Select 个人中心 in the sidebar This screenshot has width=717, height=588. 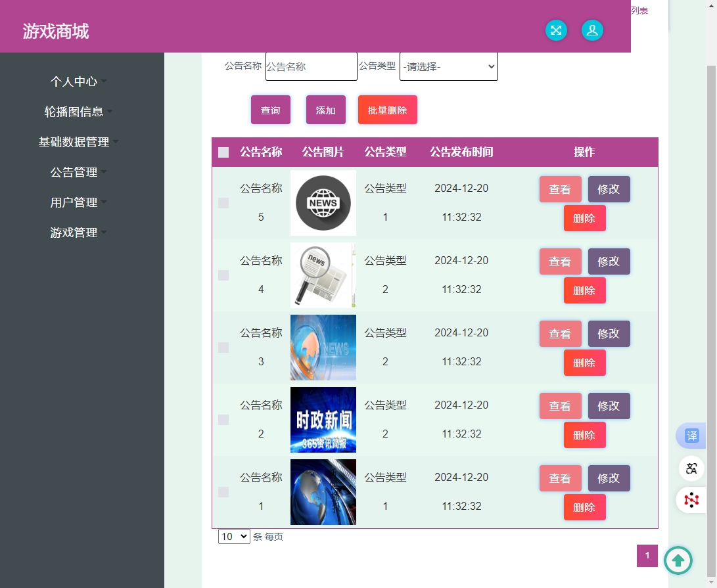tap(74, 81)
